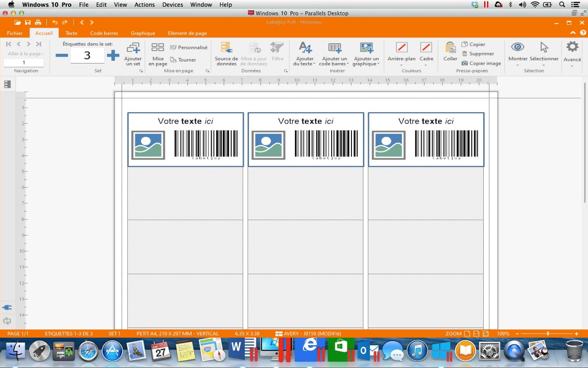
Task: Open Safari from the Dock
Action: click(x=88, y=351)
